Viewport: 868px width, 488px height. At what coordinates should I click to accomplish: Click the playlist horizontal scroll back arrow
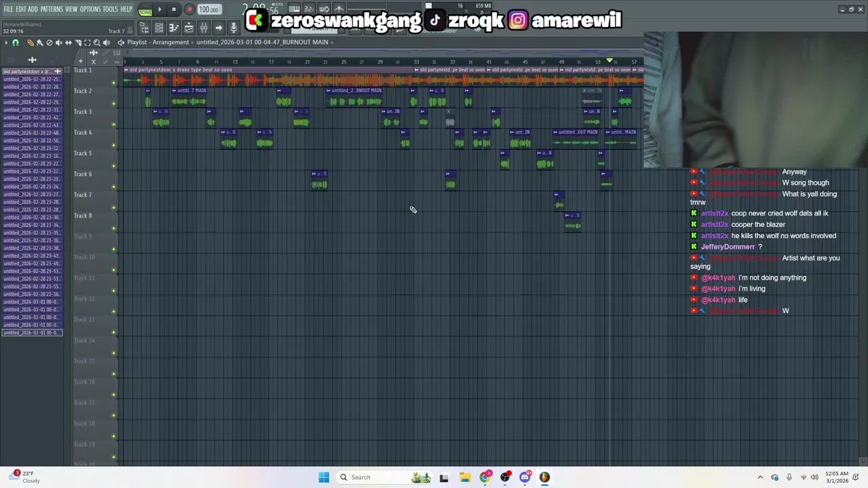pyautogui.click(x=127, y=52)
